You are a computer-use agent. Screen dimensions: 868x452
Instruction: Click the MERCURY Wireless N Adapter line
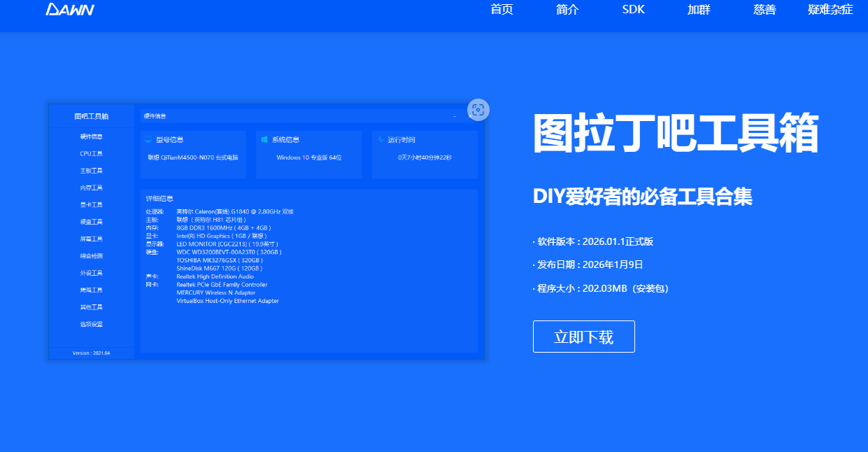pos(216,292)
